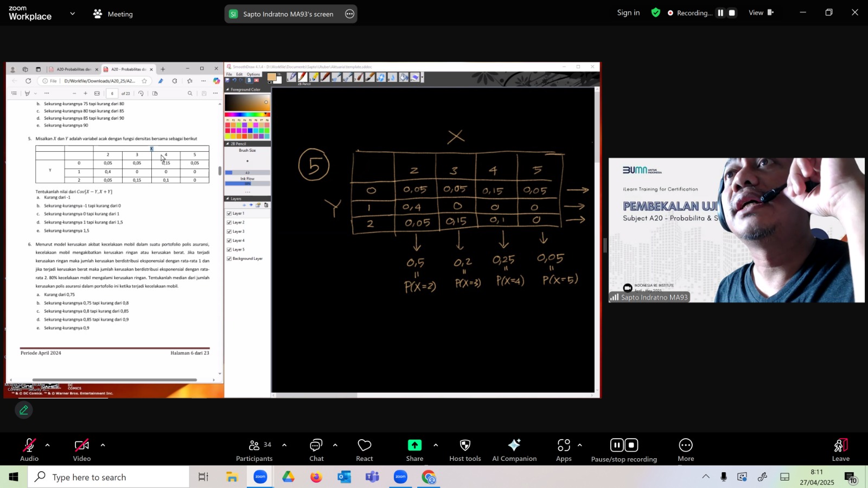
Task: Click the green Share screen icon
Action: pyautogui.click(x=414, y=445)
